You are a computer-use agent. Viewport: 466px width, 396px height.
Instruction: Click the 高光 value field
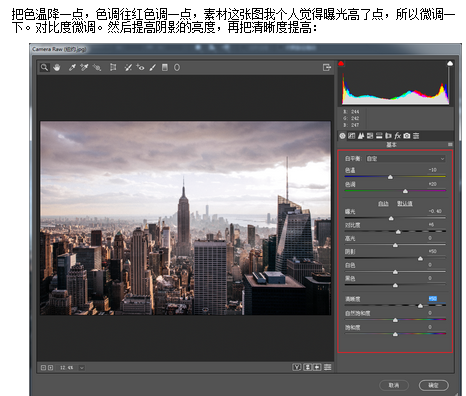pos(431,238)
